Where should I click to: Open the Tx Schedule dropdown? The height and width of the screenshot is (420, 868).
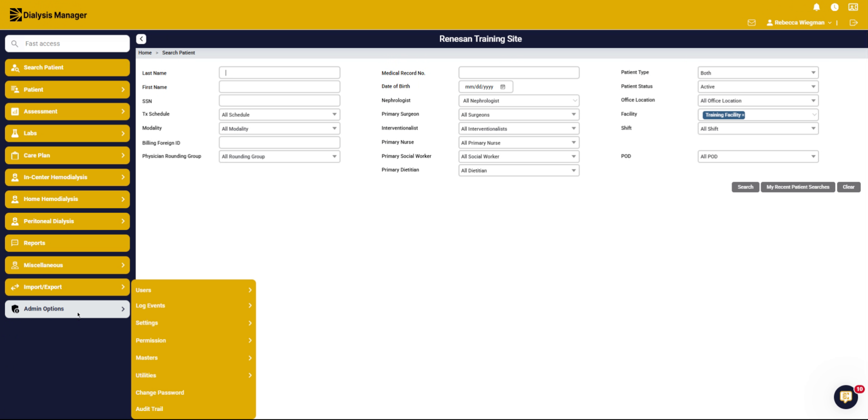coord(279,115)
